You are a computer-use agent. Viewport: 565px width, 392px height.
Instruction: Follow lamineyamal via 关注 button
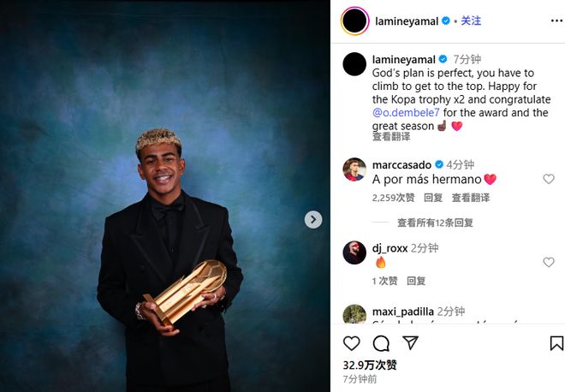tap(471, 21)
